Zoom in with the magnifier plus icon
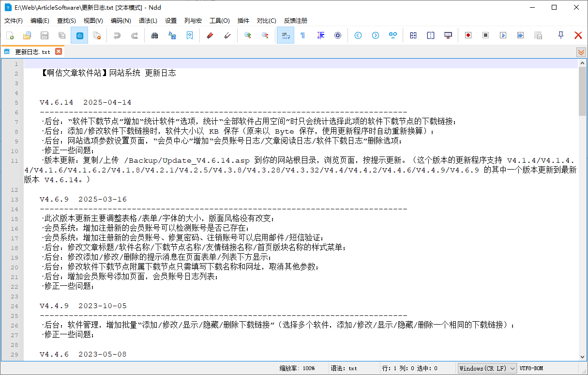 coord(248,35)
